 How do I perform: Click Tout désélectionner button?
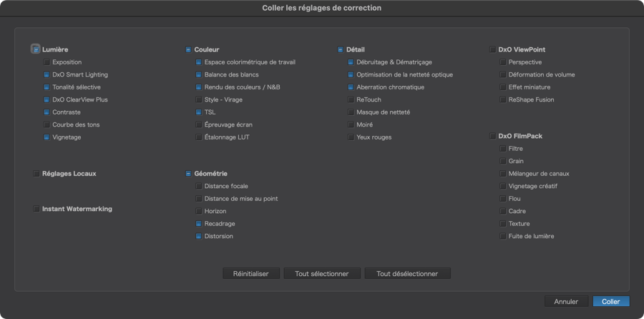point(407,273)
